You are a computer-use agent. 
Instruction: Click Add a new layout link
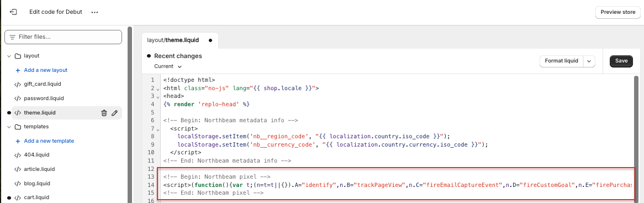(46, 70)
